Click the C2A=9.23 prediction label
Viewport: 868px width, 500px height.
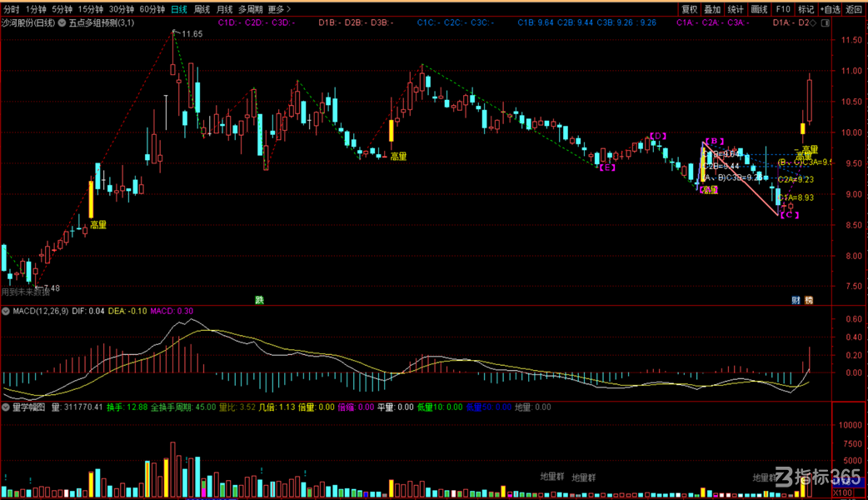point(796,179)
